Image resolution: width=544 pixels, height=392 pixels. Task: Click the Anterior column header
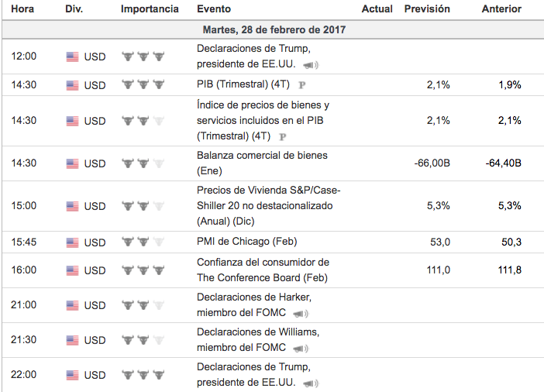[x=501, y=9]
